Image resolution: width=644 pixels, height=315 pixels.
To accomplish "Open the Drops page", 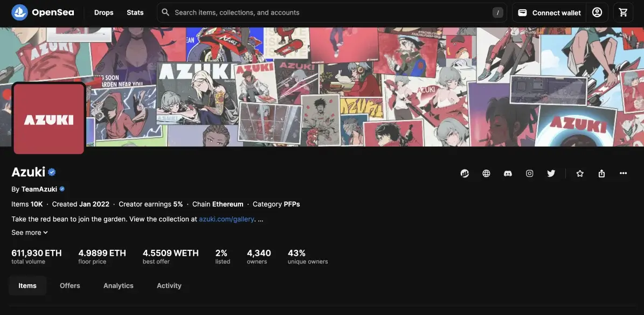I will click(103, 13).
